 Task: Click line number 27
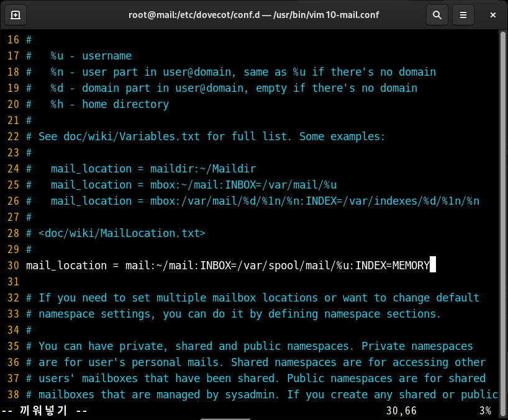(x=13, y=217)
